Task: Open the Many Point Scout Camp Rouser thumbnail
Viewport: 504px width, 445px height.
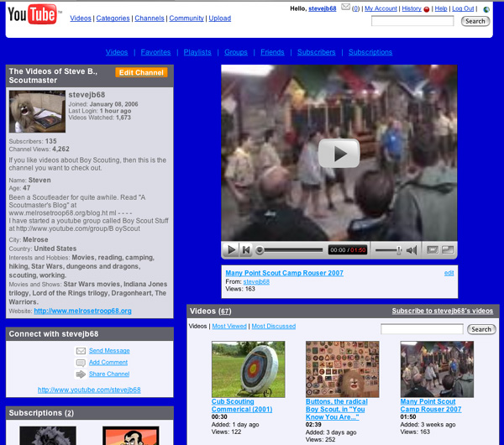Action: pyautogui.click(x=437, y=369)
